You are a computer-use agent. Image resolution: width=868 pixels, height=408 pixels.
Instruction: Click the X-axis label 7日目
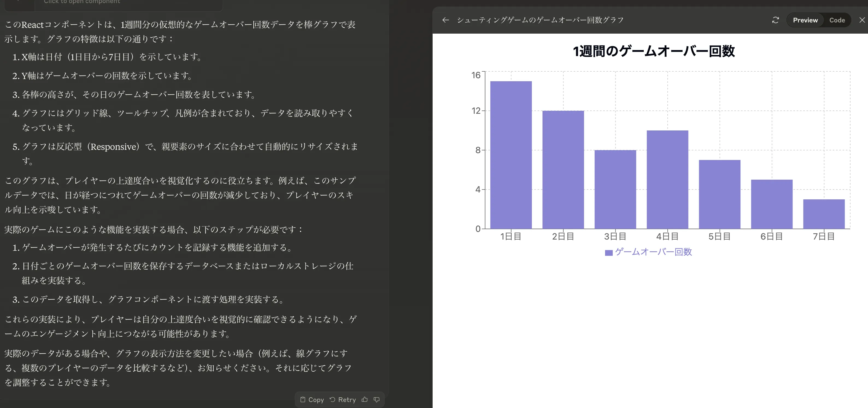pyautogui.click(x=824, y=236)
